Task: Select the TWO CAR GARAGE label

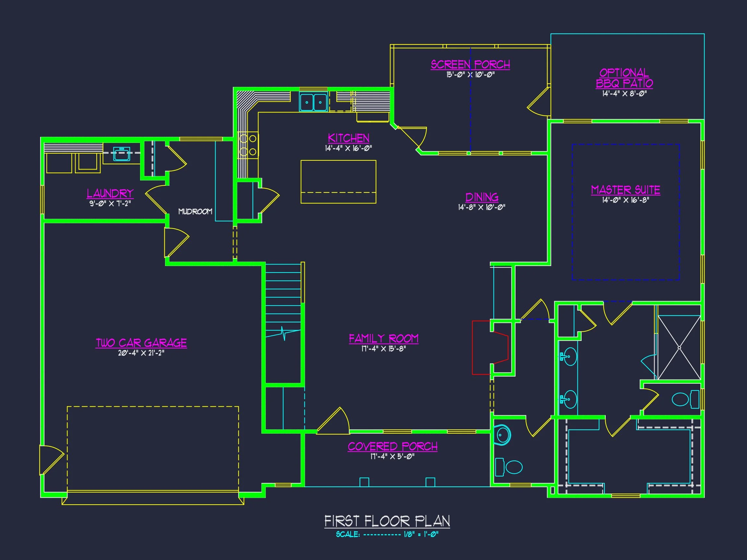Action: 141,343
